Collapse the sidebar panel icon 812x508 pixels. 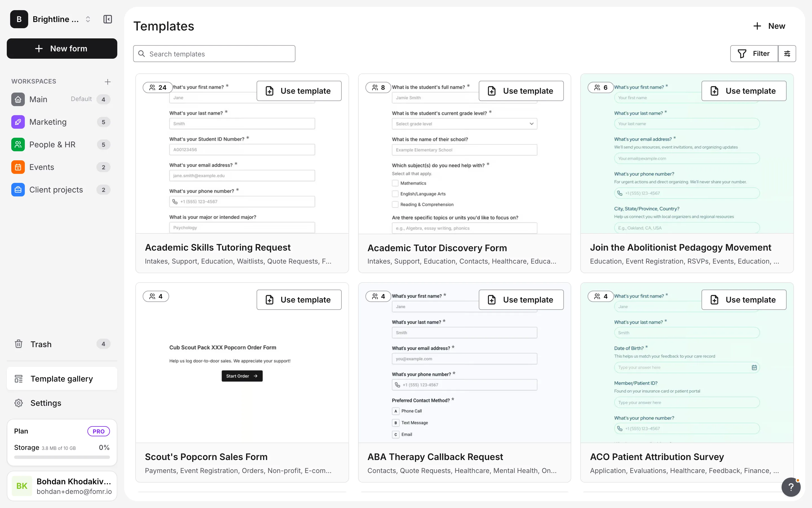[107, 19]
